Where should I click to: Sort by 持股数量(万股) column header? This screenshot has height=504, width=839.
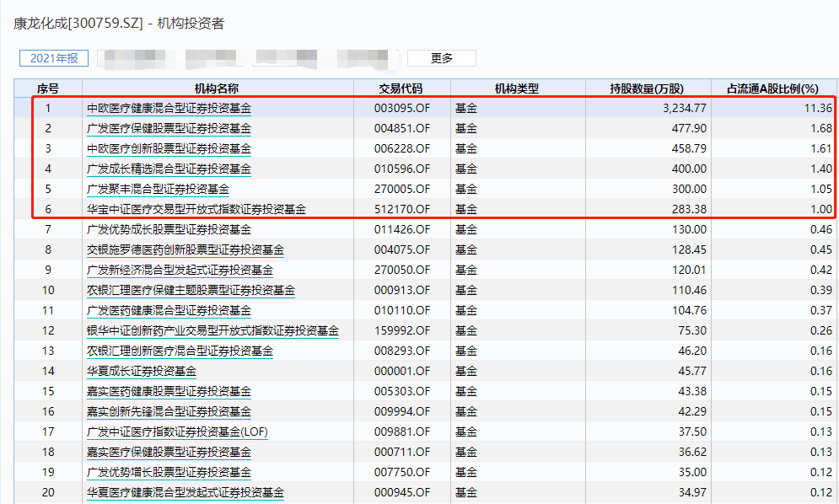tap(648, 88)
